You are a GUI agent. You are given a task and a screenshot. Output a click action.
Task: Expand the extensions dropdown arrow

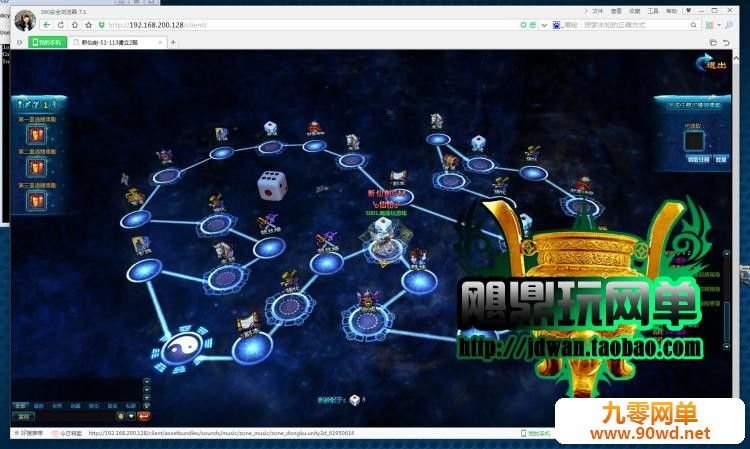click(718, 25)
